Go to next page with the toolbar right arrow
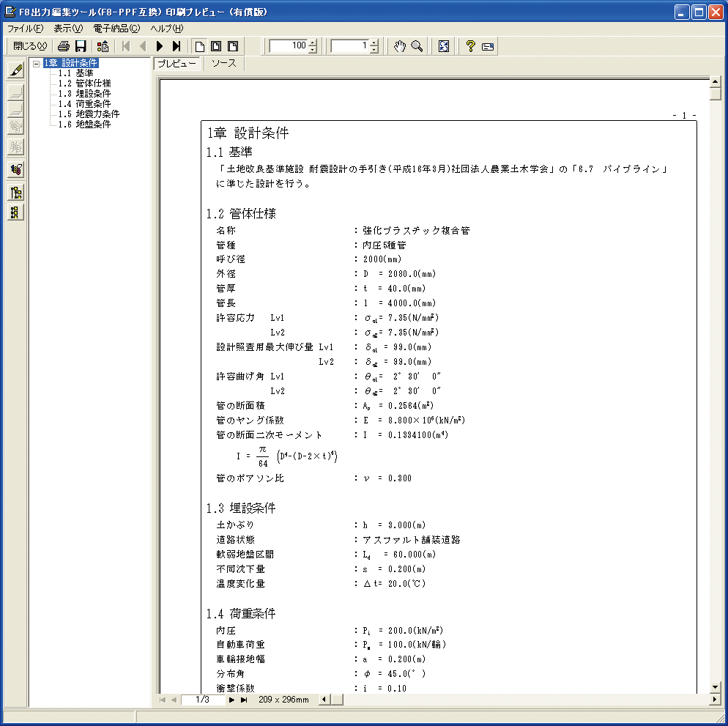 [160, 46]
